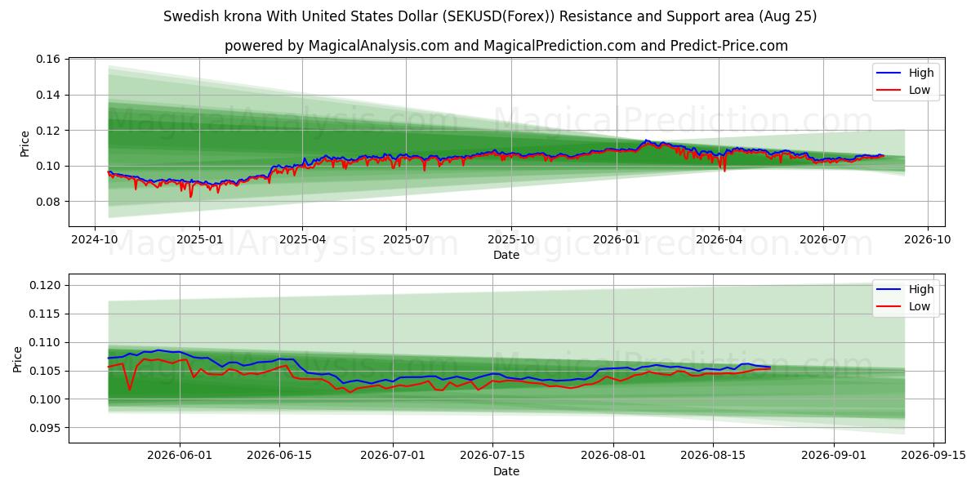Click the '2026-09-01' x-axis tick label
Screen dimensions: 980x490
(x=835, y=456)
